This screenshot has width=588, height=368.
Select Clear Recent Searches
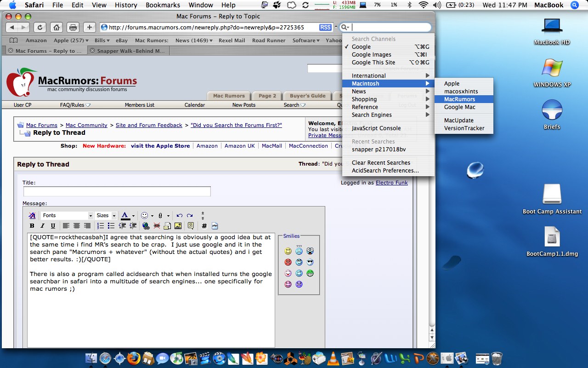pyautogui.click(x=388, y=163)
